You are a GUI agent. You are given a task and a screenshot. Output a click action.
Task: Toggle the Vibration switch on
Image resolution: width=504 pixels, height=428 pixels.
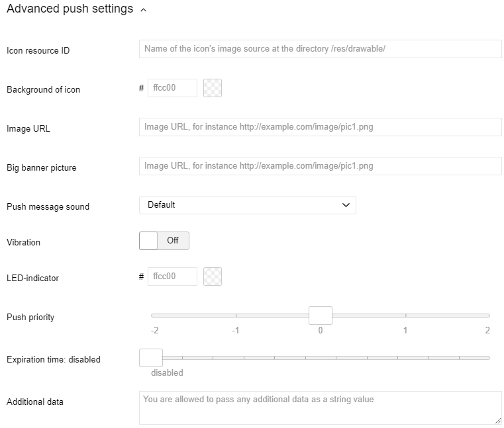click(164, 241)
